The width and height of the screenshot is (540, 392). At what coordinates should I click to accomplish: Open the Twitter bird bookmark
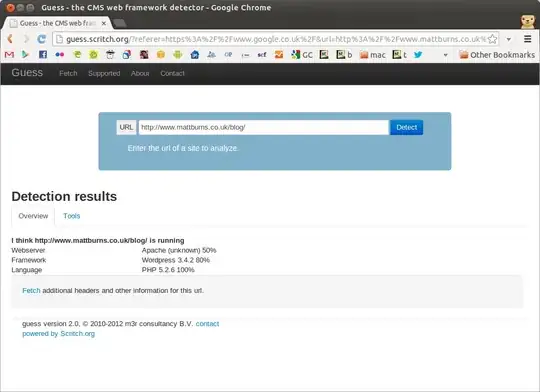pyautogui.click(x=418, y=54)
